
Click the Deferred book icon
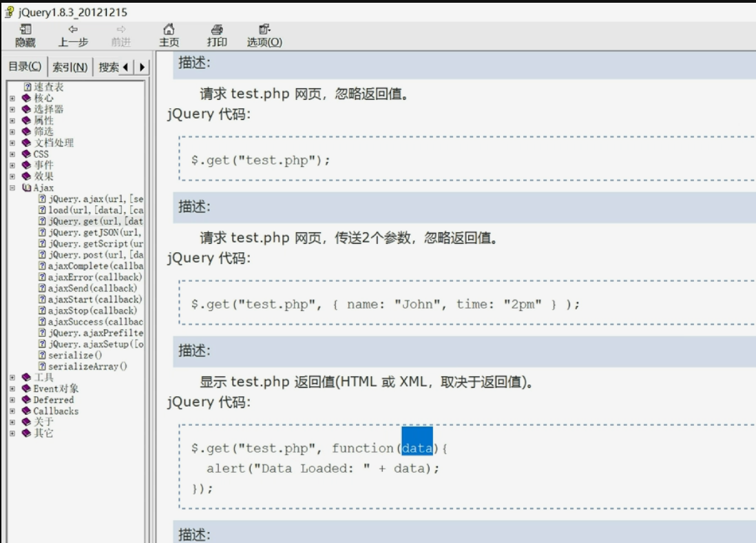point(27,400)
